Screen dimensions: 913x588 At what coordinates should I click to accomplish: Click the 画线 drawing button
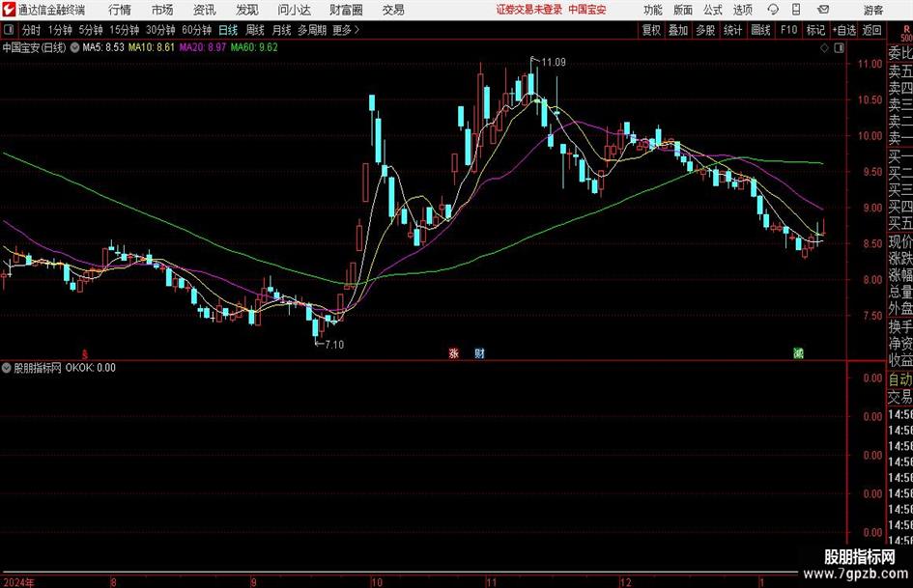[760, 30]
